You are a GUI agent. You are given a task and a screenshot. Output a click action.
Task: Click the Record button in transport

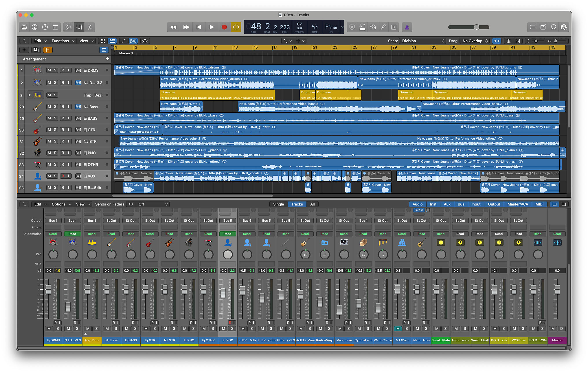click(x=224, y=27)
